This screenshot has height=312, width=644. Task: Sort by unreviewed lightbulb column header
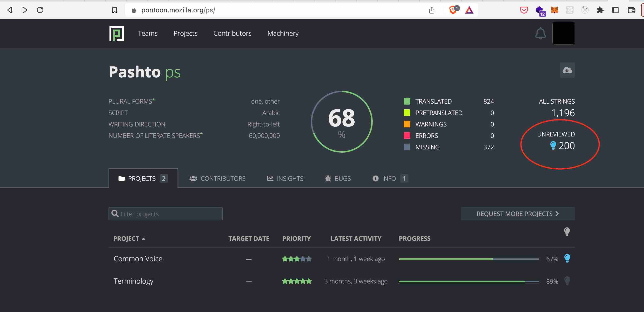567,232
